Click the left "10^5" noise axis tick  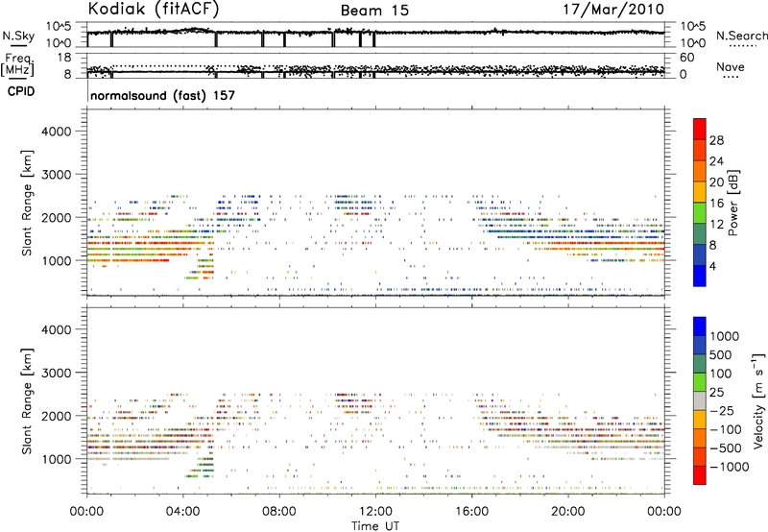[59, 27]
